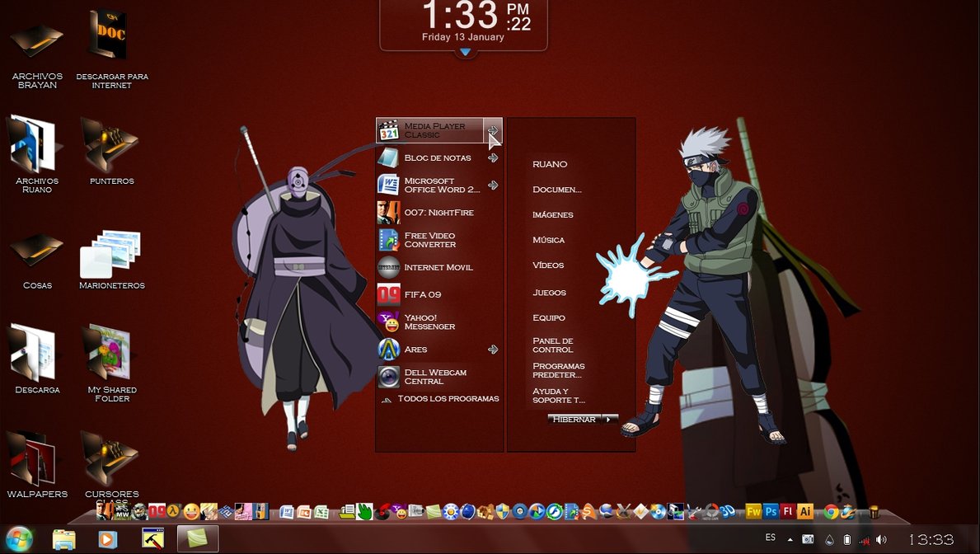Screen dimensions: 980x554
Task: Open Photoshop from the dock
Action: (x=771, y=511)
